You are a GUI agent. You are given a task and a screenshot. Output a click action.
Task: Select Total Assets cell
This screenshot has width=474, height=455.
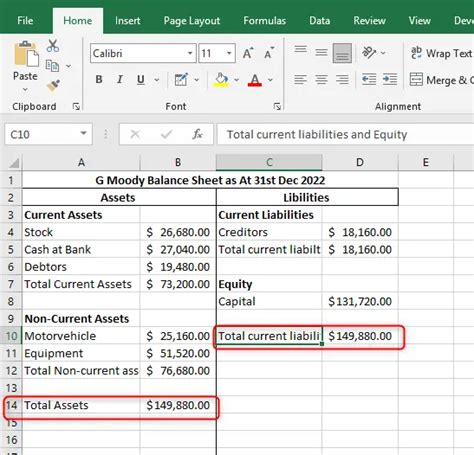[81, 405]
